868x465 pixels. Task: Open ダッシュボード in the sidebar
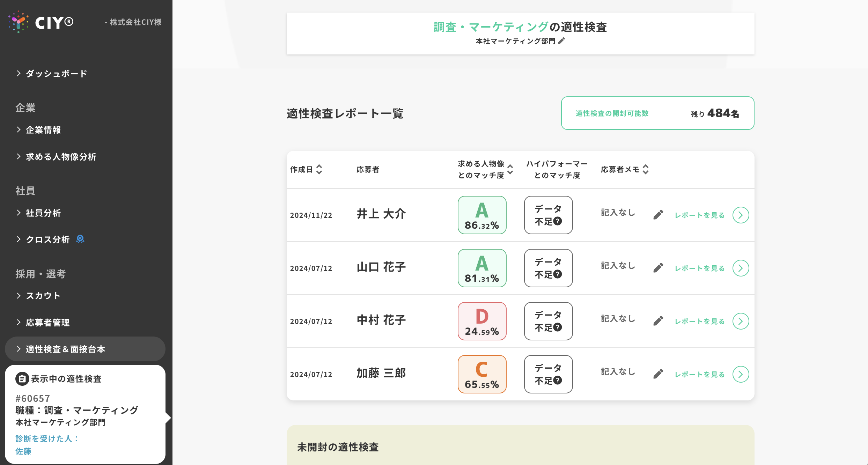(56, 74)
